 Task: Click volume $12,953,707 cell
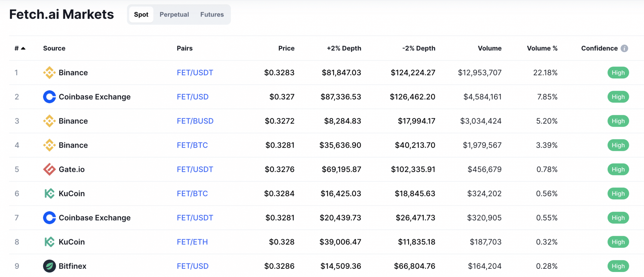point(480,72)
